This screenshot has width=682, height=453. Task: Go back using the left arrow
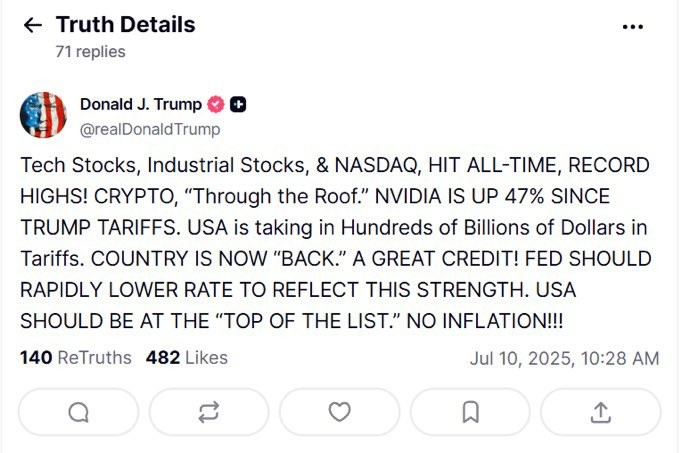coord(33,25)
